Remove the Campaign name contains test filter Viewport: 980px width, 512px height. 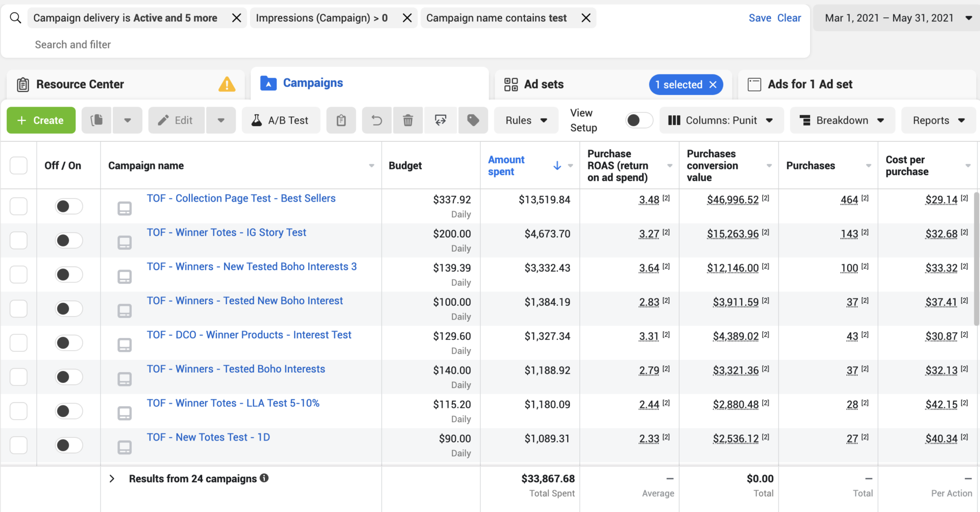point(586,18)
